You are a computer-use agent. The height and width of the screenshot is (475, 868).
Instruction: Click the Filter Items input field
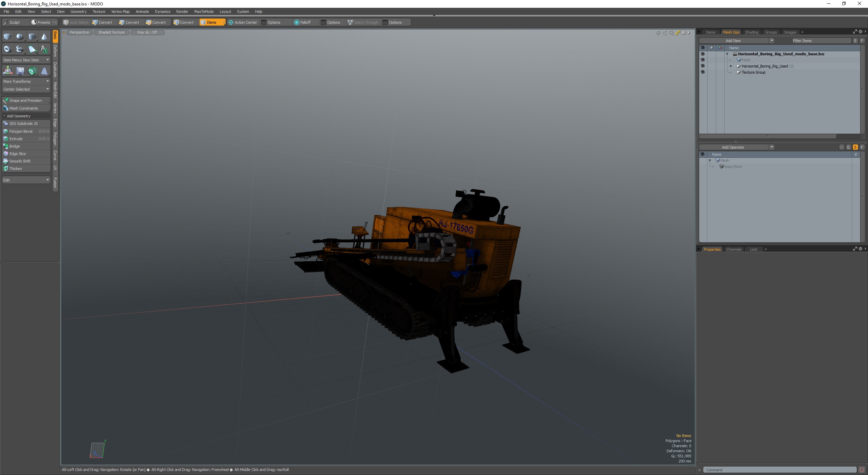[x=821, y=41]
